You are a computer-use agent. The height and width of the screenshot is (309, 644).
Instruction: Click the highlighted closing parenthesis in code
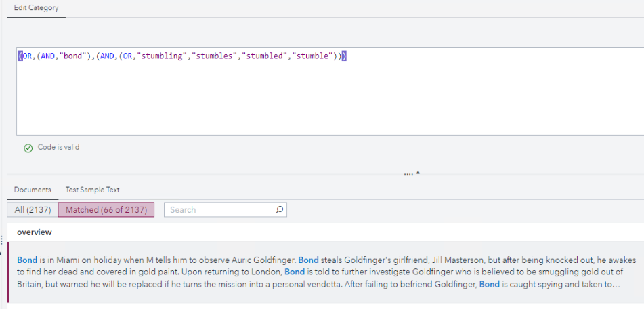pyautogui.click(x=345, y=56)
